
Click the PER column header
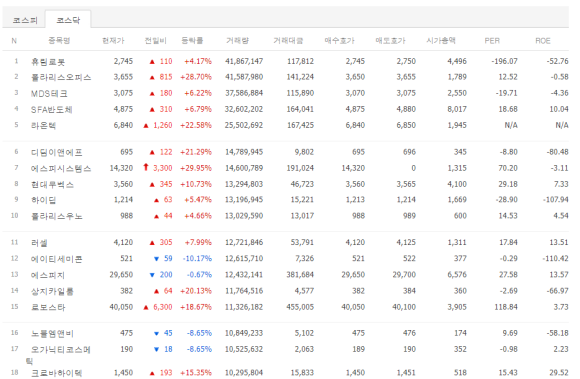point(492,40)
